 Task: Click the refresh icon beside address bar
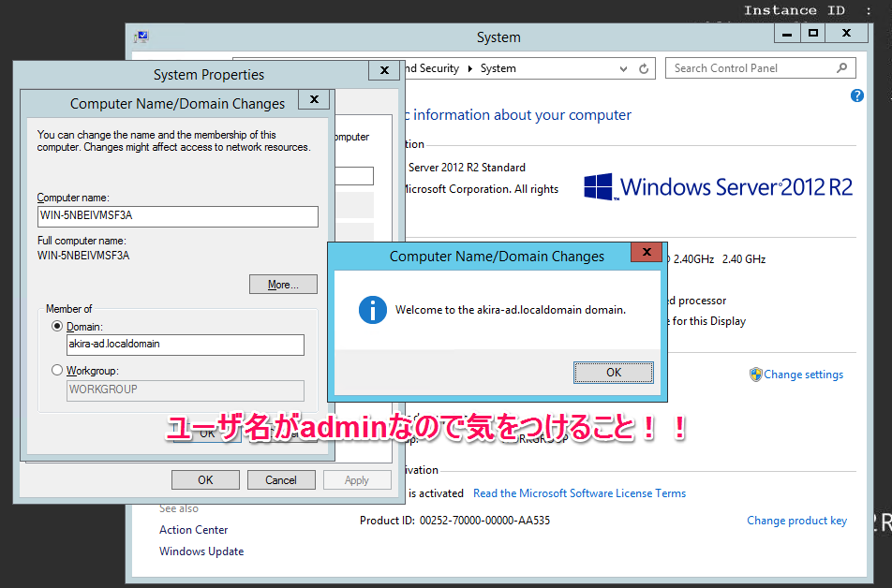(x=644, y=68)
